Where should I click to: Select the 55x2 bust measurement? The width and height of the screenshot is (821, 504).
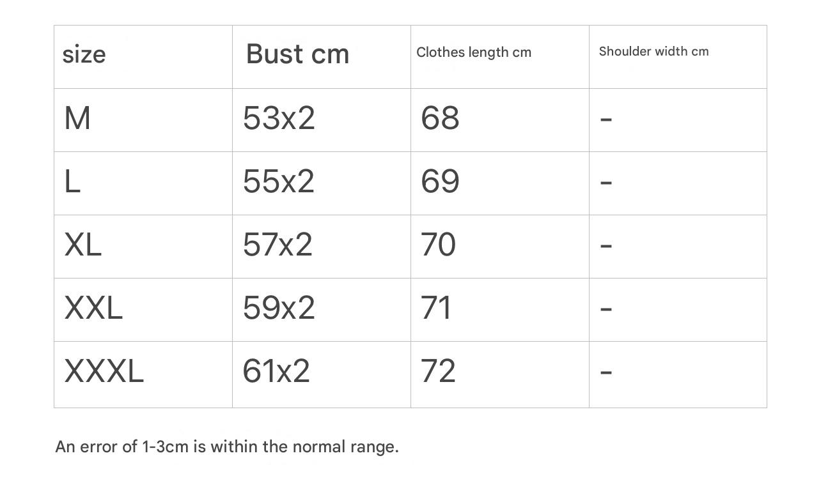[279, 182]
